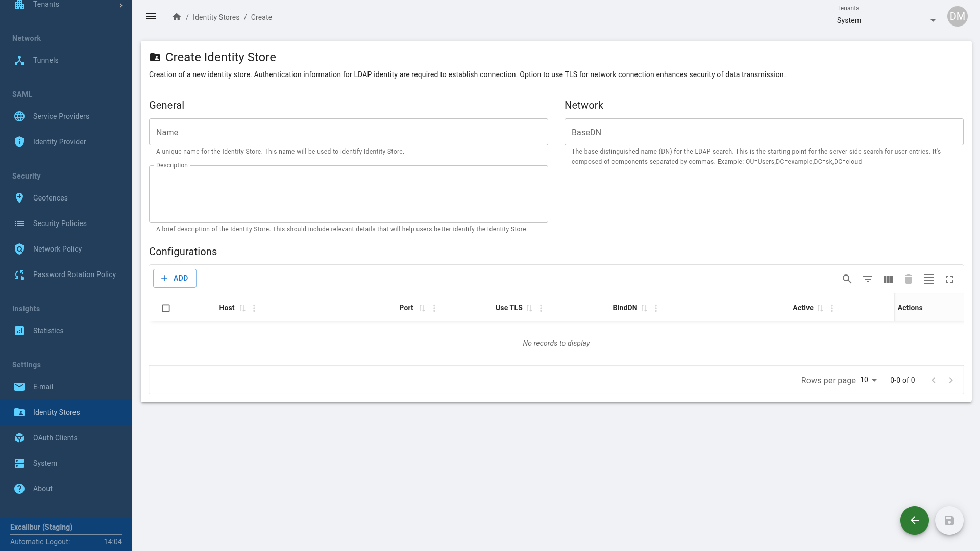
Task: Click the ADD configuration button
Action: tap(175, 278)
